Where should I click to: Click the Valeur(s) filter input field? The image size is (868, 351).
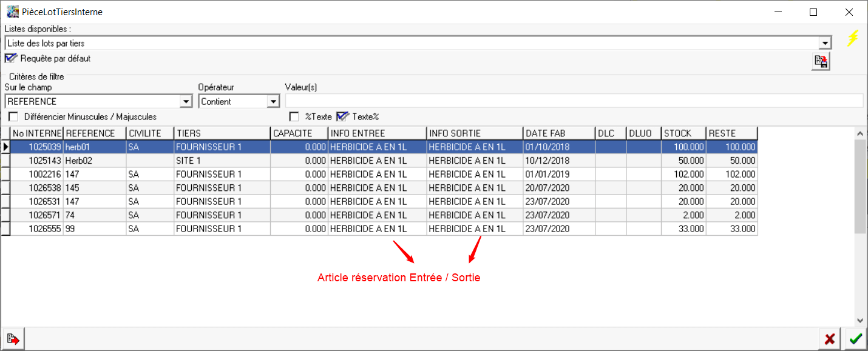point(574,101)
